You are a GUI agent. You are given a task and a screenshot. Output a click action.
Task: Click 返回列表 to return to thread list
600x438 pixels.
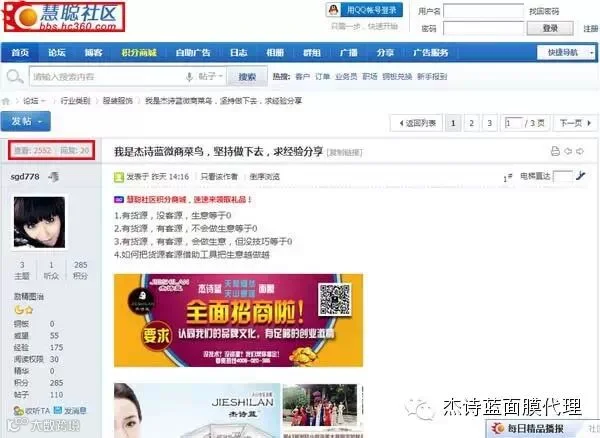[416, 123]
